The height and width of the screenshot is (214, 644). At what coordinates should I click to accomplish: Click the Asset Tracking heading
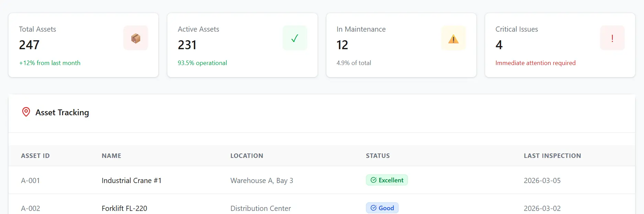[62, 113]
